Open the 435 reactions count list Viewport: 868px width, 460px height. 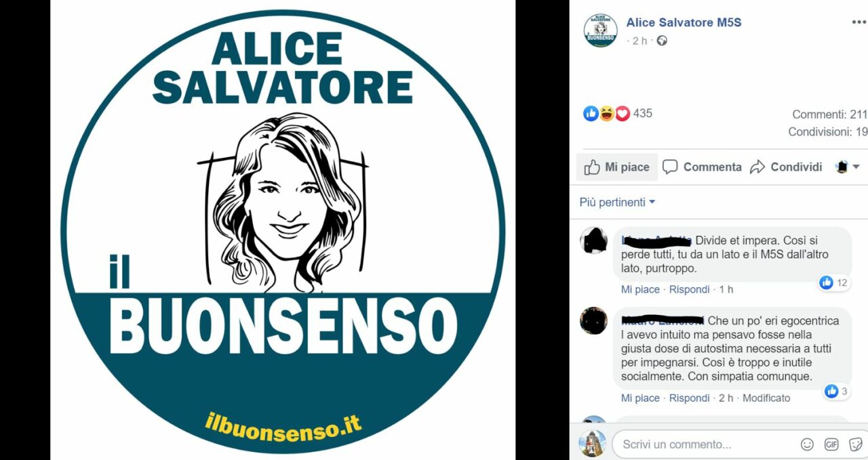[642, 113]
